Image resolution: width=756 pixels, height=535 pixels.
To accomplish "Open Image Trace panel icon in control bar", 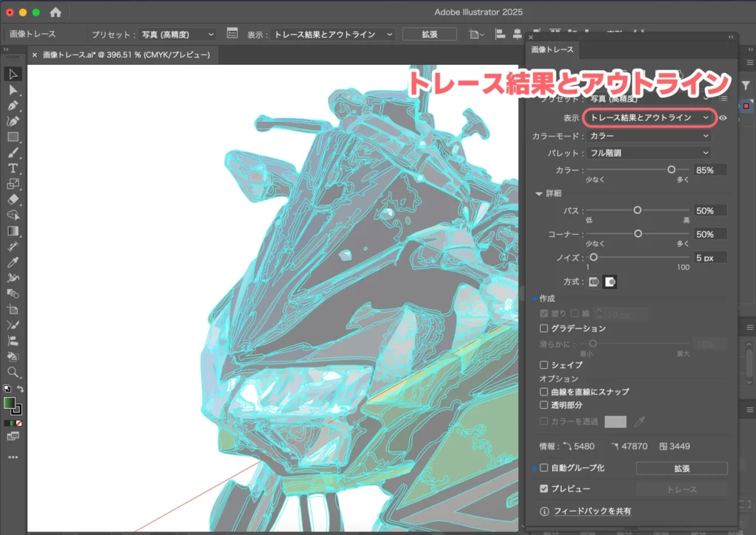I will click(233, 34).
